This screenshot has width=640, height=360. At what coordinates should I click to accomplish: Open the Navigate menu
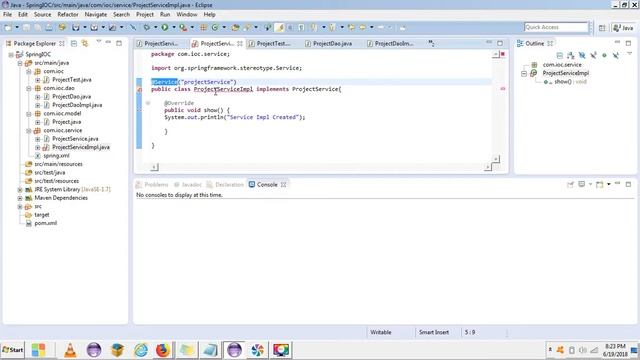click(x=96, y=14)
